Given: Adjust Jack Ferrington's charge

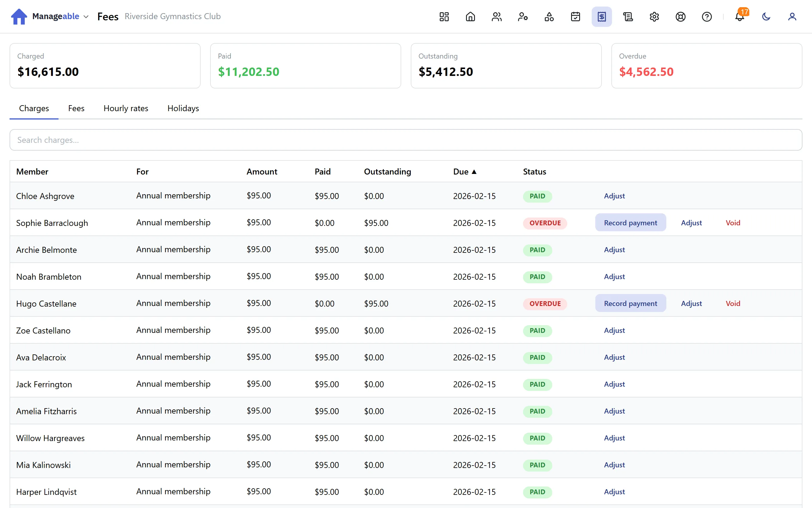Looking at the screenshot, I should (614, 384).
